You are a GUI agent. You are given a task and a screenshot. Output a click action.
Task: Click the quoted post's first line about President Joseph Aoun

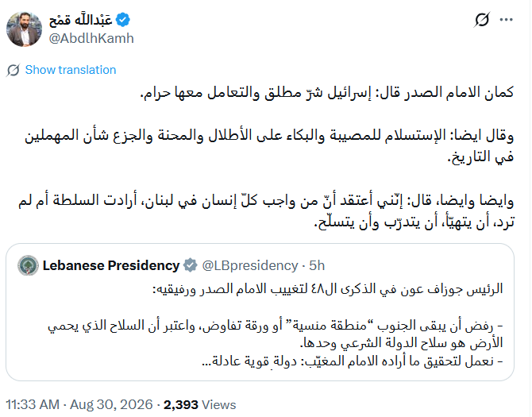tap(327, 289)
